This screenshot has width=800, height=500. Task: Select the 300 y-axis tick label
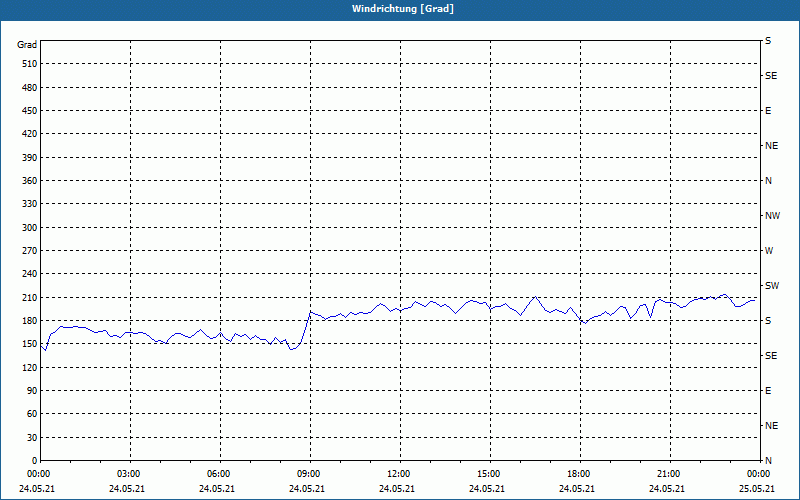tap(30, 228)
